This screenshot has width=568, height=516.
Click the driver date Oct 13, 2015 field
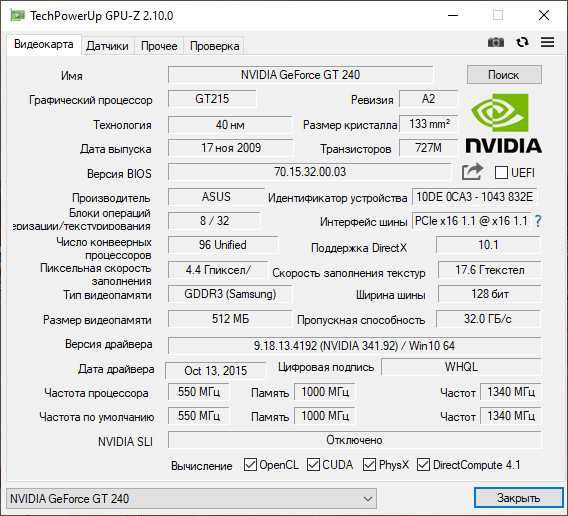pyautogui.click(x=216, y=370)
